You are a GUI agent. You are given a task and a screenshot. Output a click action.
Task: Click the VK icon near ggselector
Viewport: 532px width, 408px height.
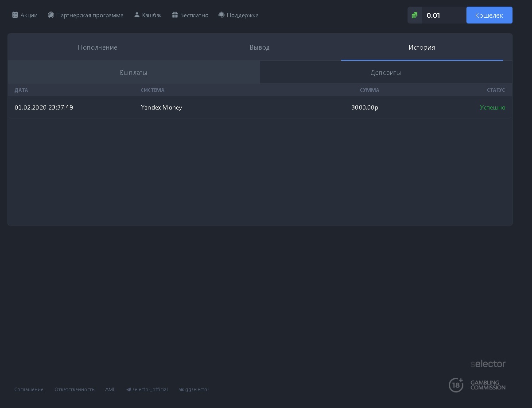[x=181, y=390]
